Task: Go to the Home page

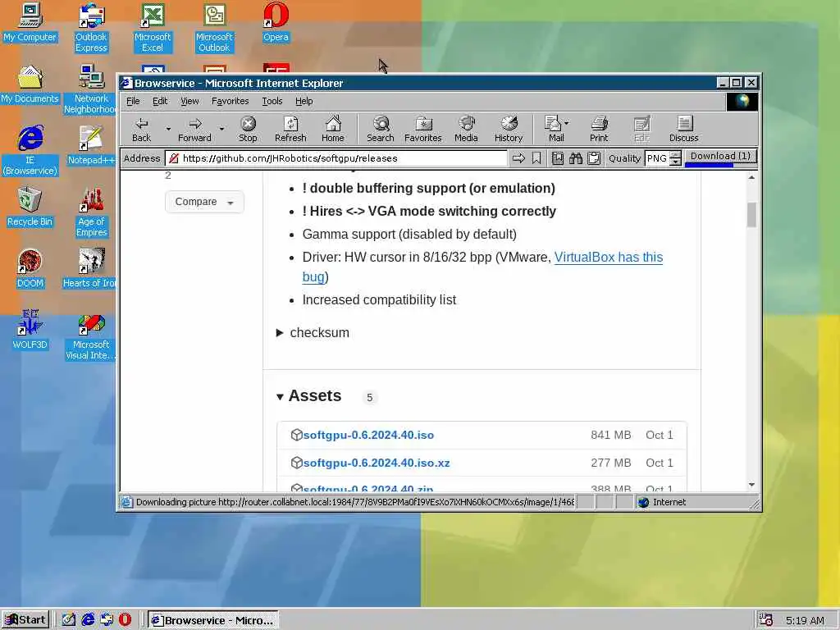Action: (x=333, y=129)
